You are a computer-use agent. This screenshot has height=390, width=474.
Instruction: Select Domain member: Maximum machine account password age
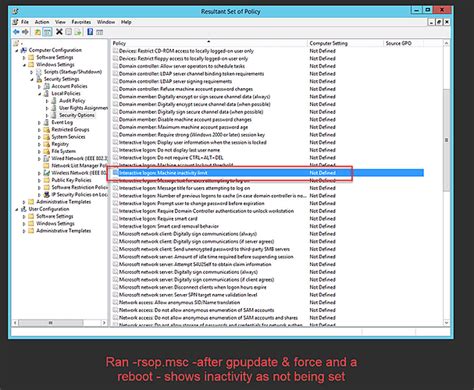click(x=183, y=127)
